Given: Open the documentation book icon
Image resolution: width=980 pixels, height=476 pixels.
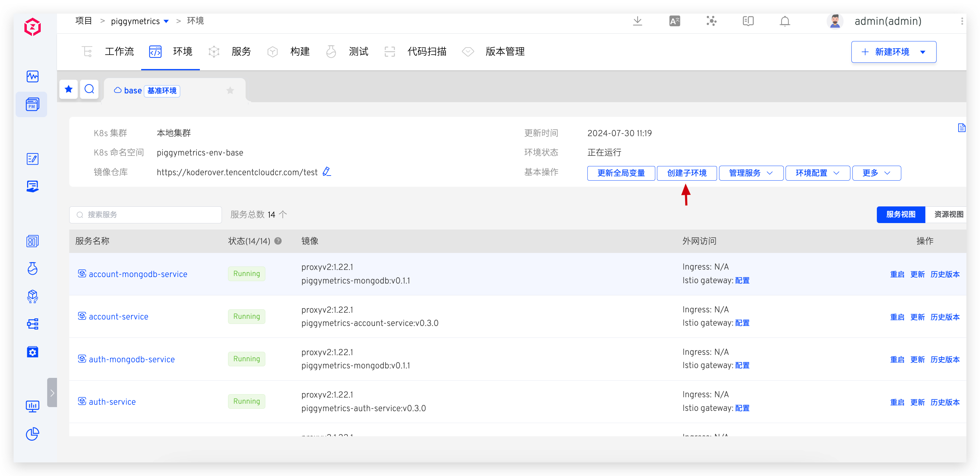Looking at the screenshot, I should (748, 21).
